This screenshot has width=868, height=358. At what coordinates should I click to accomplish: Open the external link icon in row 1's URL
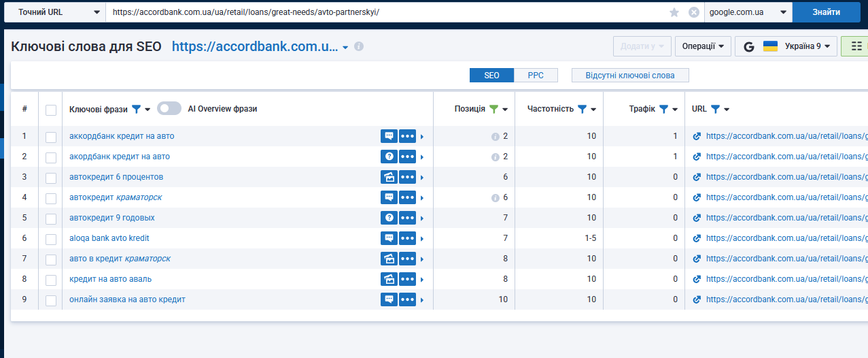coord(697,136)
